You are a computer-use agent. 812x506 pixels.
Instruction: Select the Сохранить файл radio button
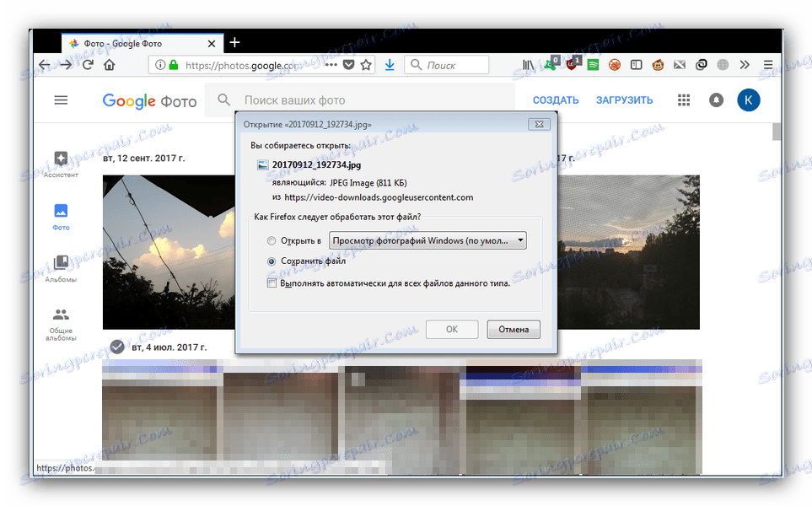point(272,261)
